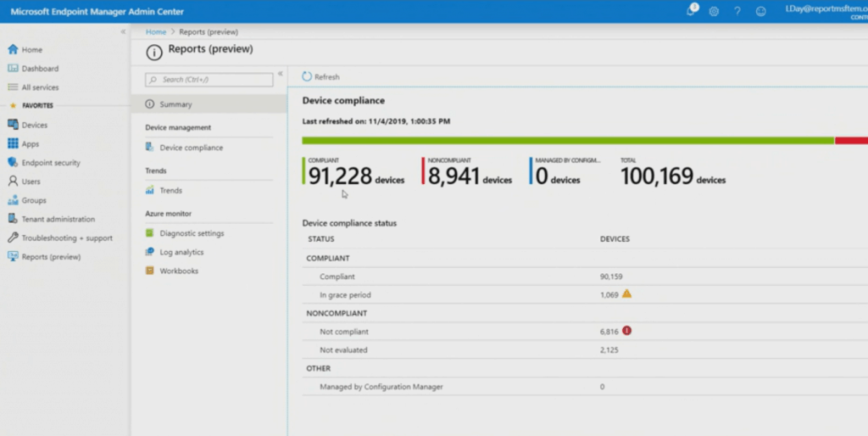The height and width of the screenshot is (436, 868).
Task: Click the 8,941 noncompliant devices tile
Action: (x=467, y=171)
